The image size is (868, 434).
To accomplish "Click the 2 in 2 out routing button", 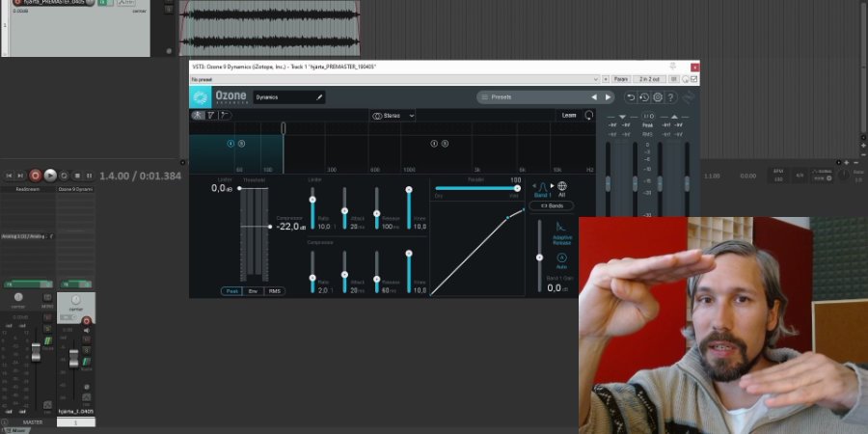I will (x=649, y=79).
